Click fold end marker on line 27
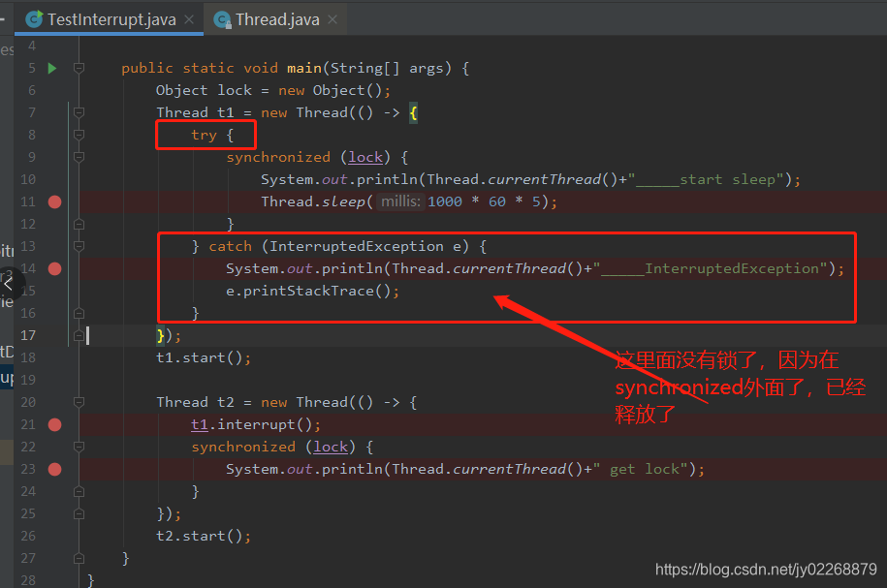 click(79, 558)
